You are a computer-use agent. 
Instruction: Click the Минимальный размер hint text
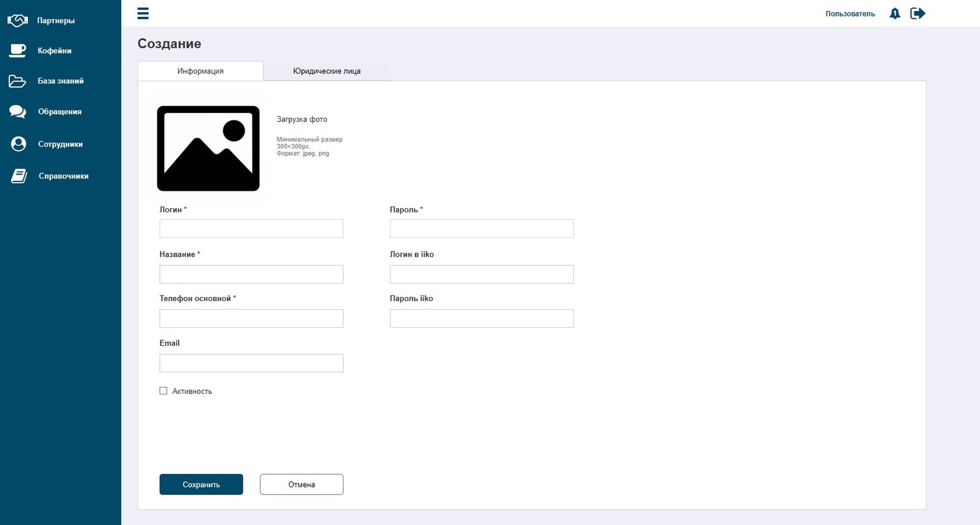click(309, 139)
